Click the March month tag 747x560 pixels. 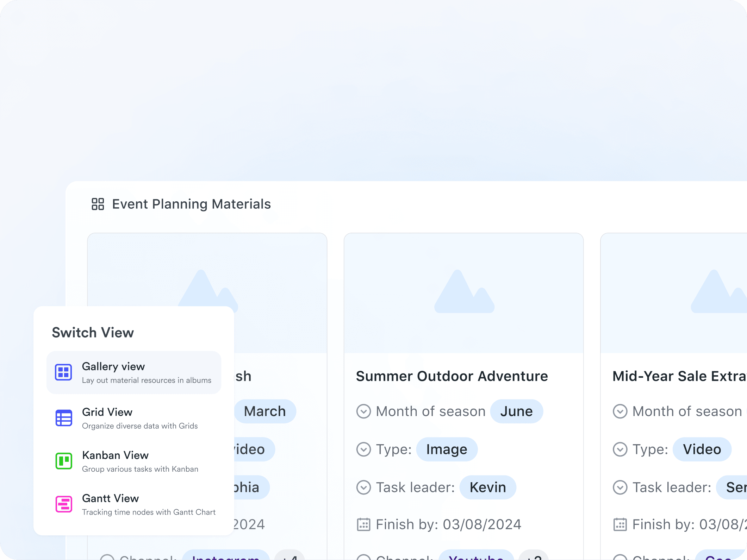(x=265, y=411)
